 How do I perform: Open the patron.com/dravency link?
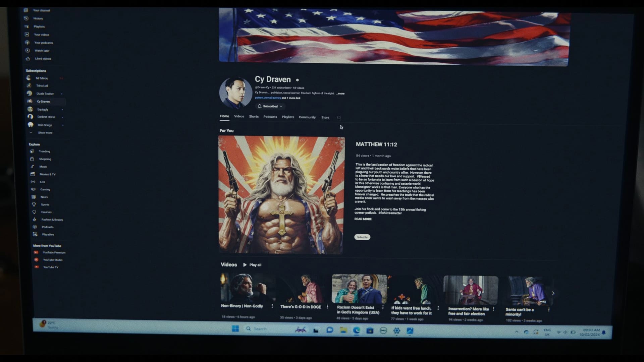(268, 98)
